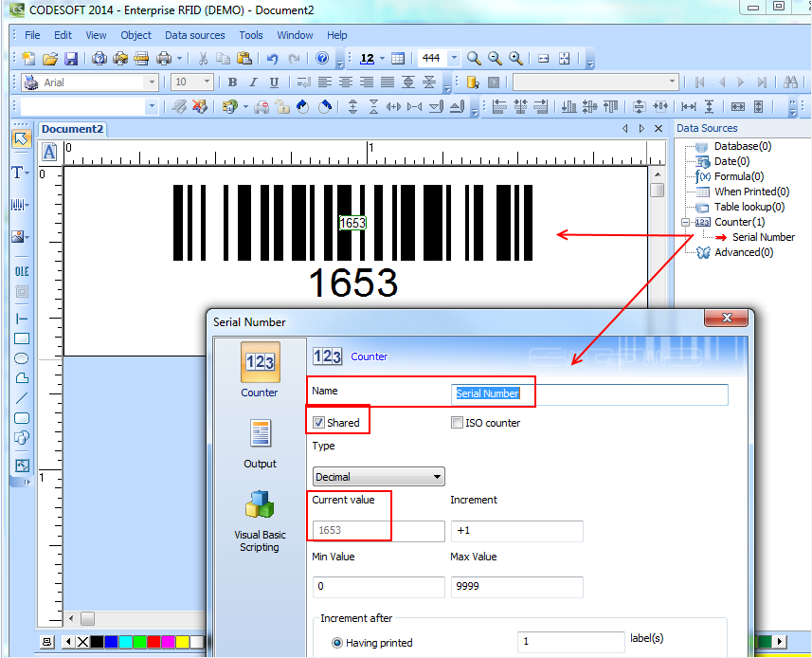Open the Data sources menu

195,35
